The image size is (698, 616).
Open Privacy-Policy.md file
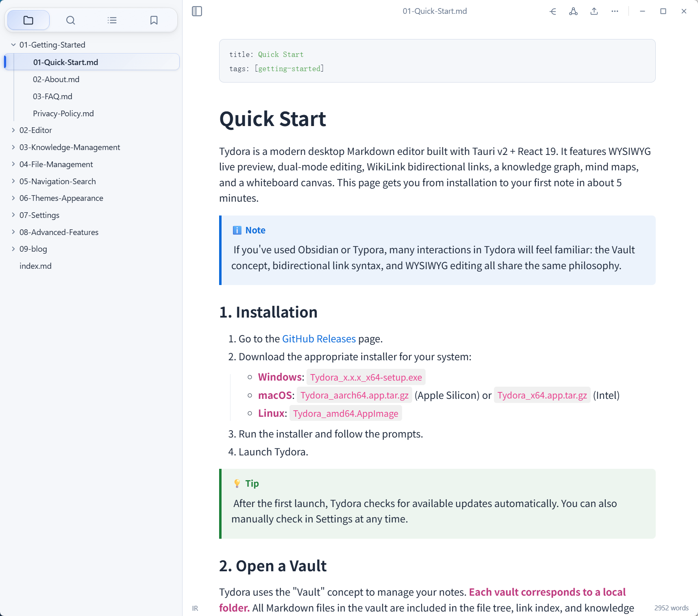point(63,113)
